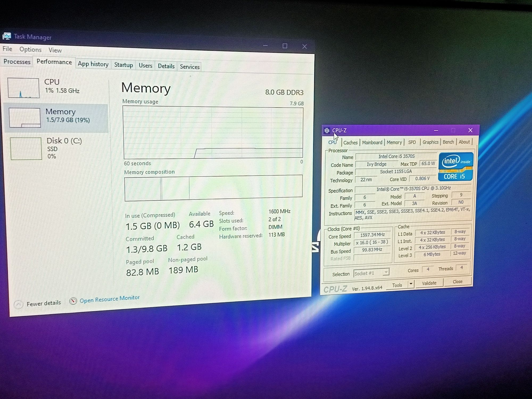Image resolution: width=532 pixels, height=399 pixels.
Task: Click the Core VID value 0.806 V
Action: coord(422,178)
